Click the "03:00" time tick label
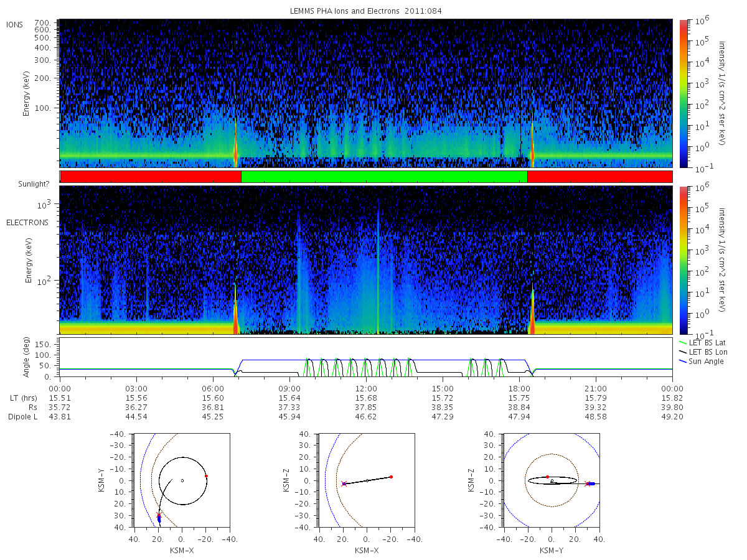Viewport: 747px width, 560px height. pos(136,389)
